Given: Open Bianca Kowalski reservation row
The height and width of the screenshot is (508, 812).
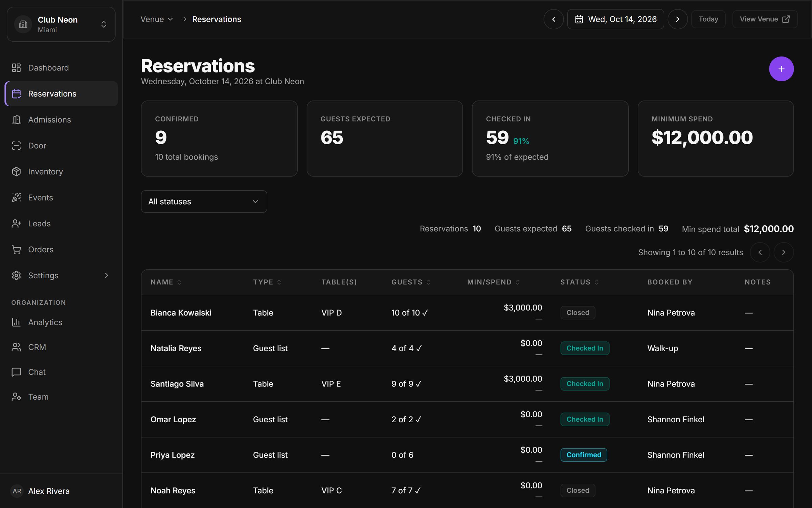Looking at the screenshot, I should (467, 313).
